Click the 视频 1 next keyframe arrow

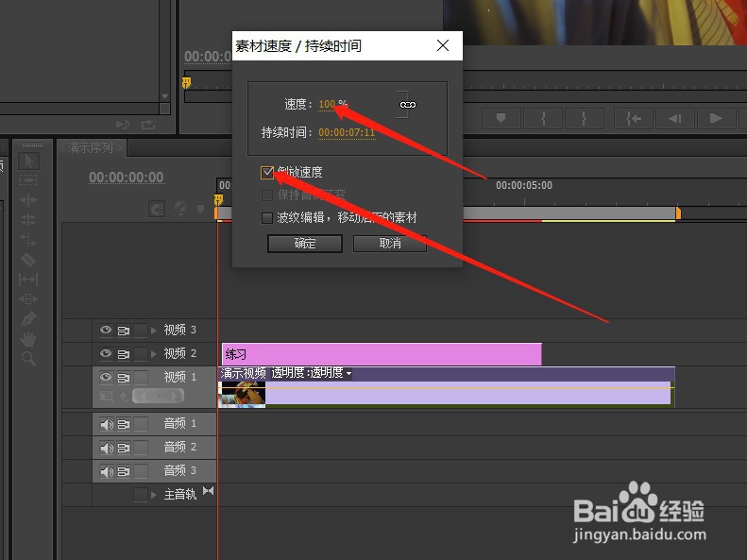tap(176, 397)
